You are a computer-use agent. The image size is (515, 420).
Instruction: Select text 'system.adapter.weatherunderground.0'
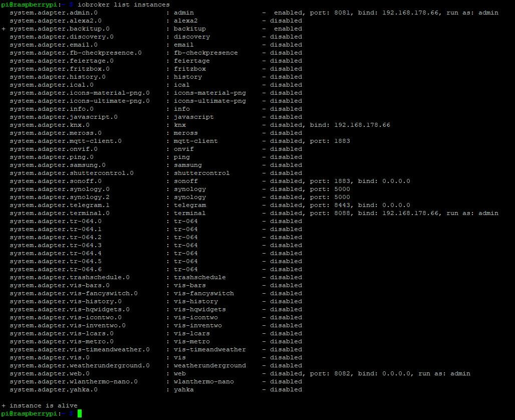[80, 365]
